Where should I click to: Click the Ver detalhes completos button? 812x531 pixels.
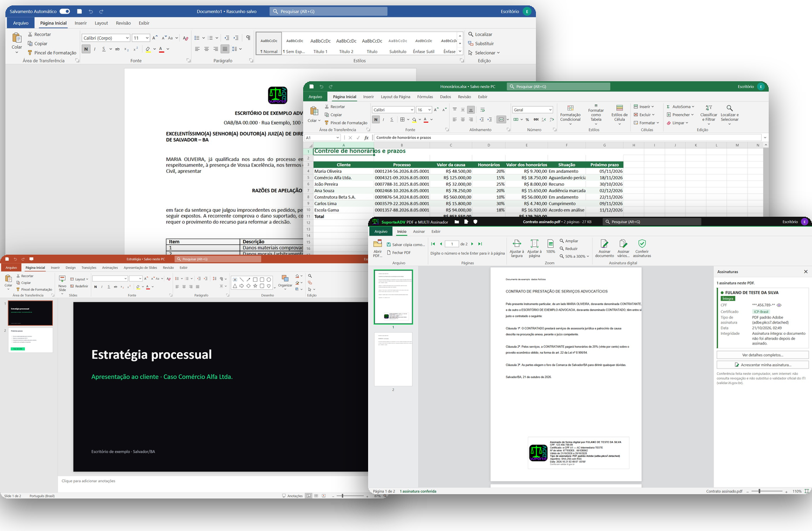coord(762,355)
